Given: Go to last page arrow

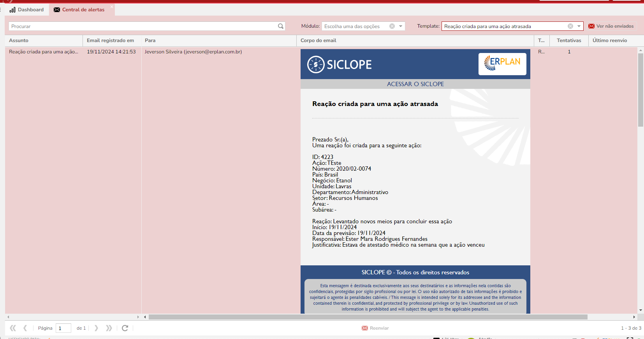Looking at the screenshot, I should click(x=109, y=328).
